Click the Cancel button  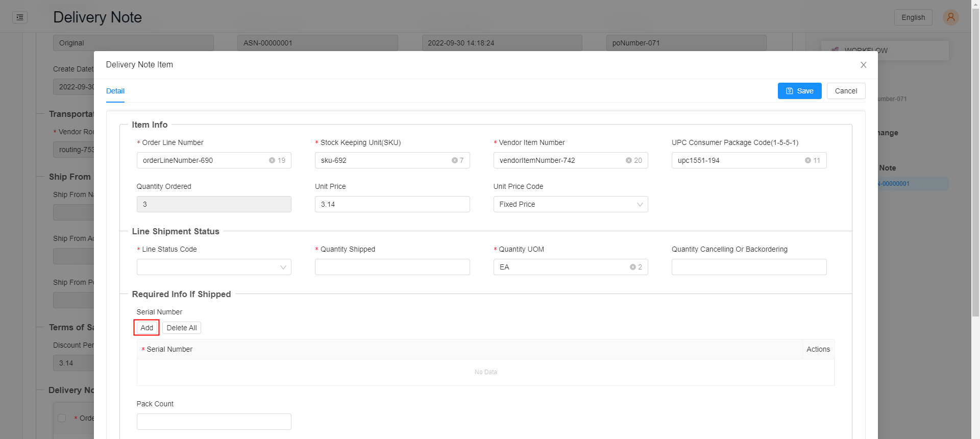[846, 91]
